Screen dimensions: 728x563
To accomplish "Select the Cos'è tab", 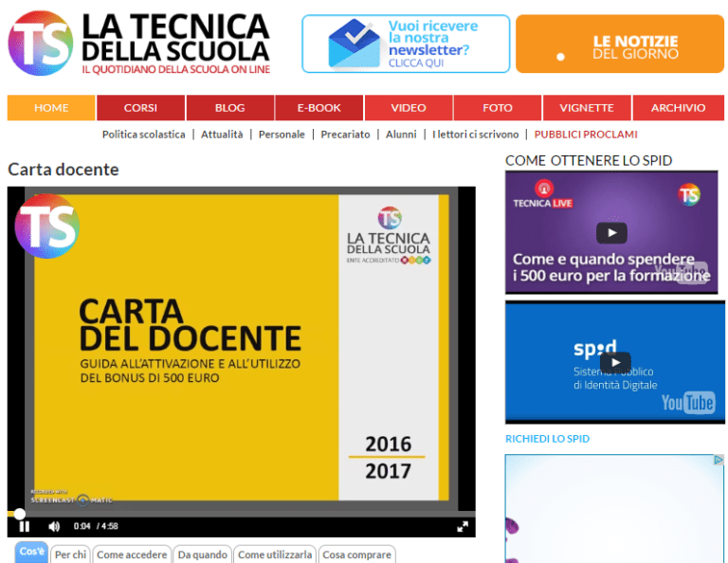I will [31, 553].
